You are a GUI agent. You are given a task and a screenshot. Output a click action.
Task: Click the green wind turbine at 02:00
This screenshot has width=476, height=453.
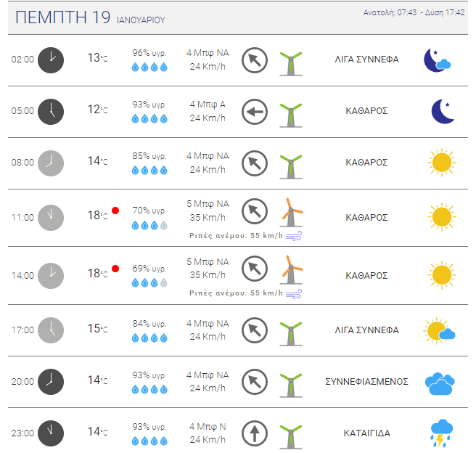click(x=291, y=63)
